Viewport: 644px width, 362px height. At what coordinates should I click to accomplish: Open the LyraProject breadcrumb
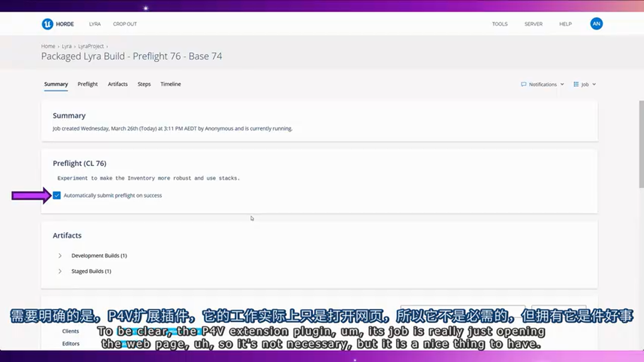(x=91, y=46)
